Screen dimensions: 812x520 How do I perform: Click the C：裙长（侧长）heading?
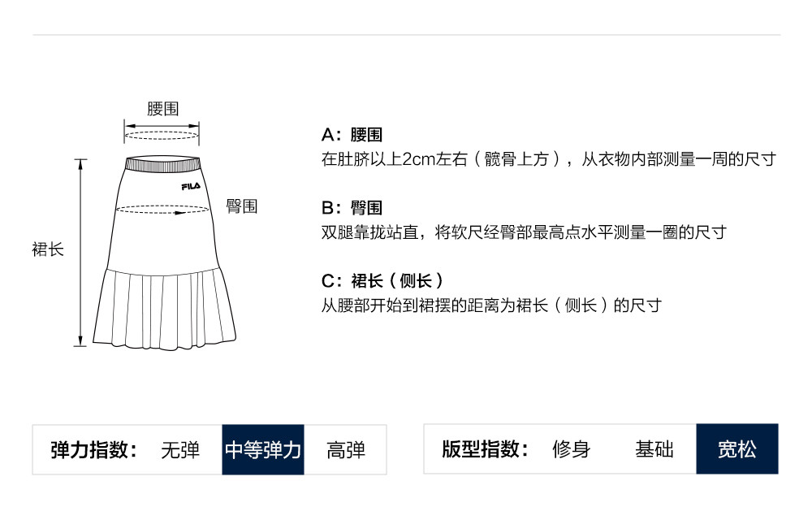coord(383,281)
